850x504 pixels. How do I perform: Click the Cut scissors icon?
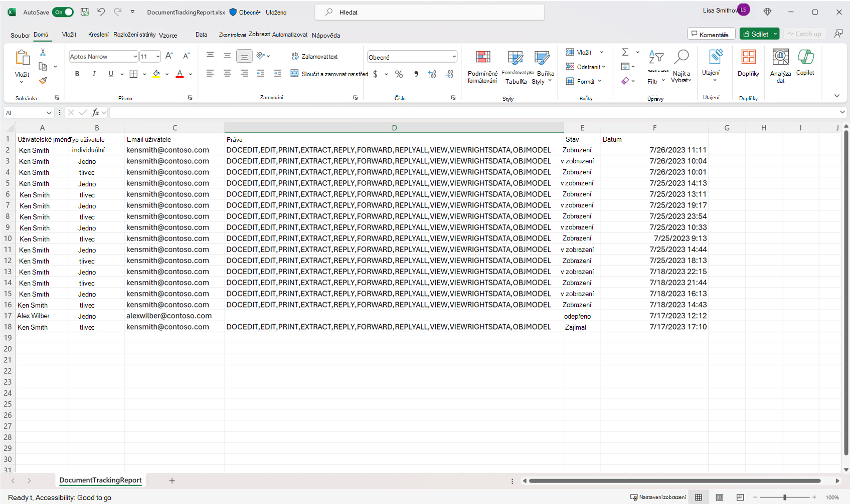coord(43,52)
